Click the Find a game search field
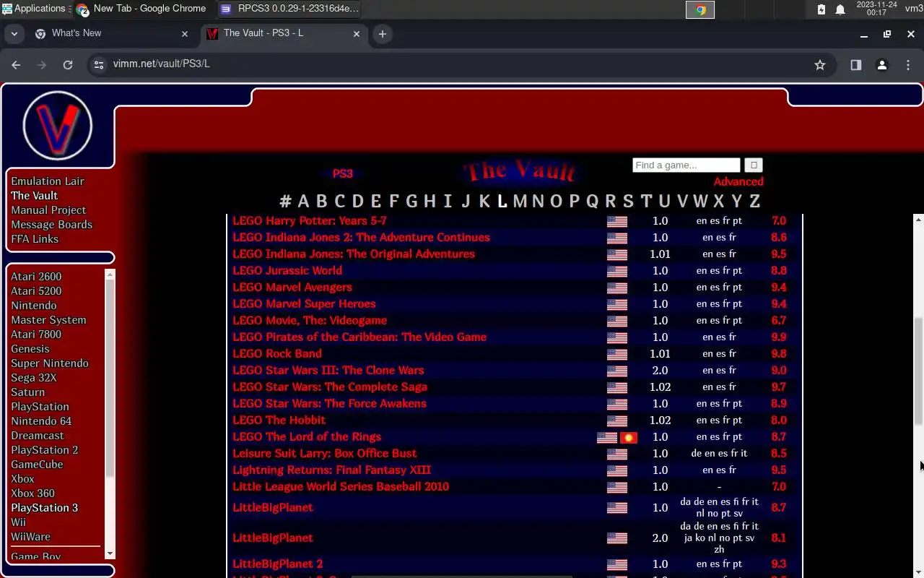Image resolution: width=924 pixels, height=578 pixels. pyautogui.click(x=686, y=165)
